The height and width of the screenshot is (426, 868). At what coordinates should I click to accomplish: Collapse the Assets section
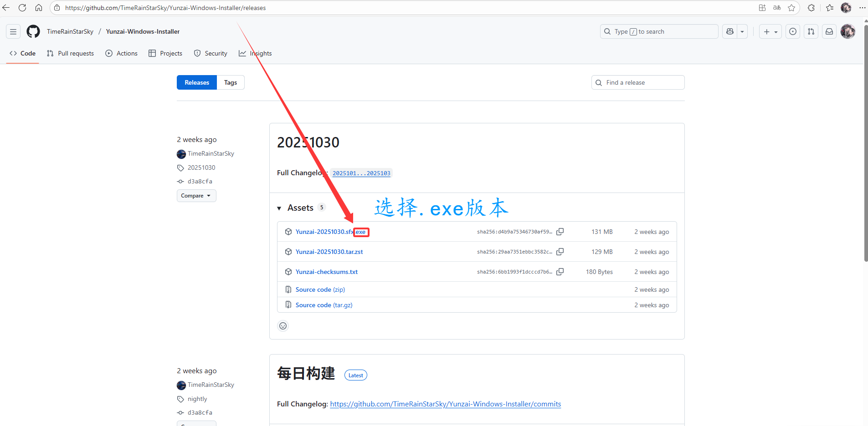point(279,208)
